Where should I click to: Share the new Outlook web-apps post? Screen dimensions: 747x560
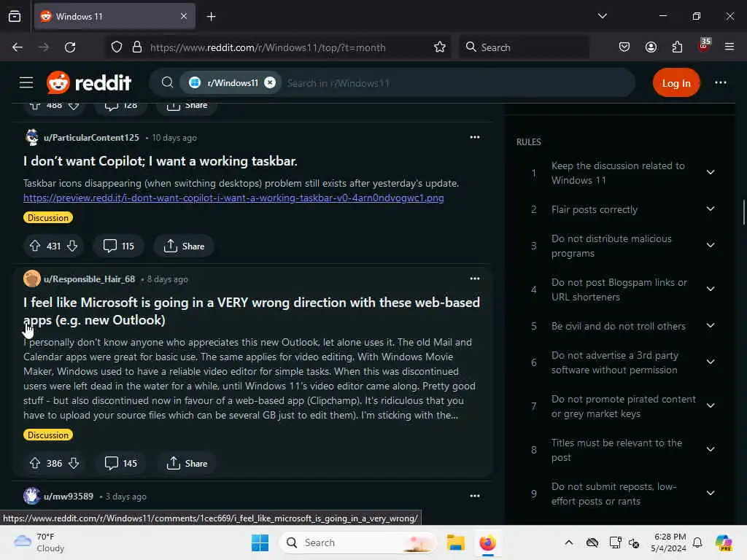(x=187, y=463)
